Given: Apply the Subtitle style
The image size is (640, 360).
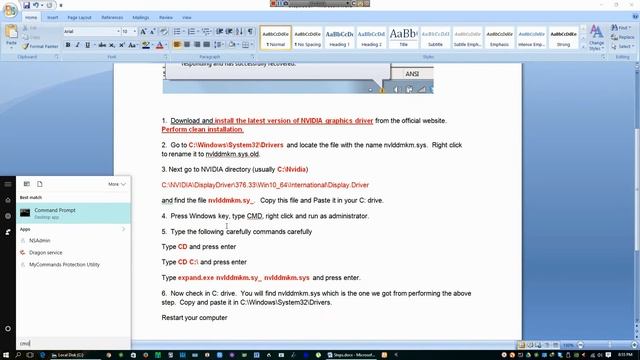Looking at the screenshot, I should point(435,38).
